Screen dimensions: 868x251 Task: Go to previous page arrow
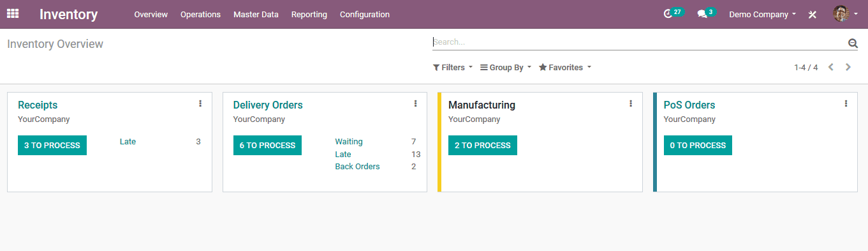coord(831,67)
